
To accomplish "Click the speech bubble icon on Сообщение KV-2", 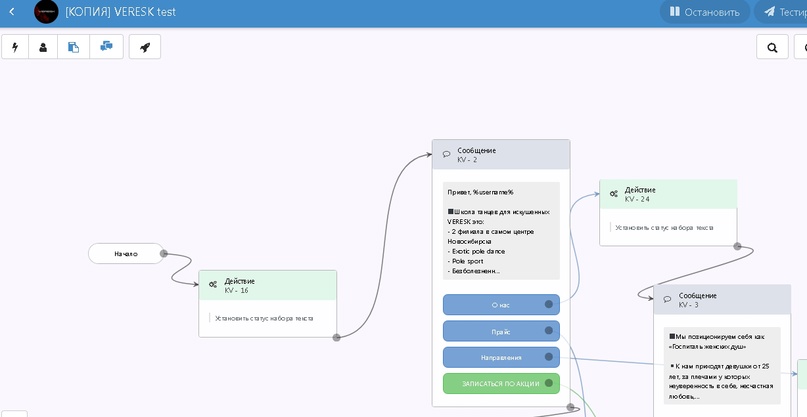I will (x=446, y=154).
